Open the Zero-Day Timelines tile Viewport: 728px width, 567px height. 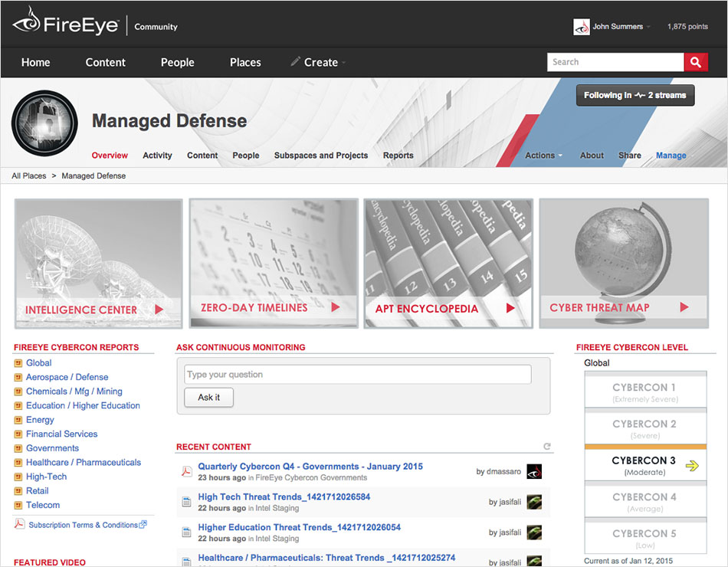274,264
